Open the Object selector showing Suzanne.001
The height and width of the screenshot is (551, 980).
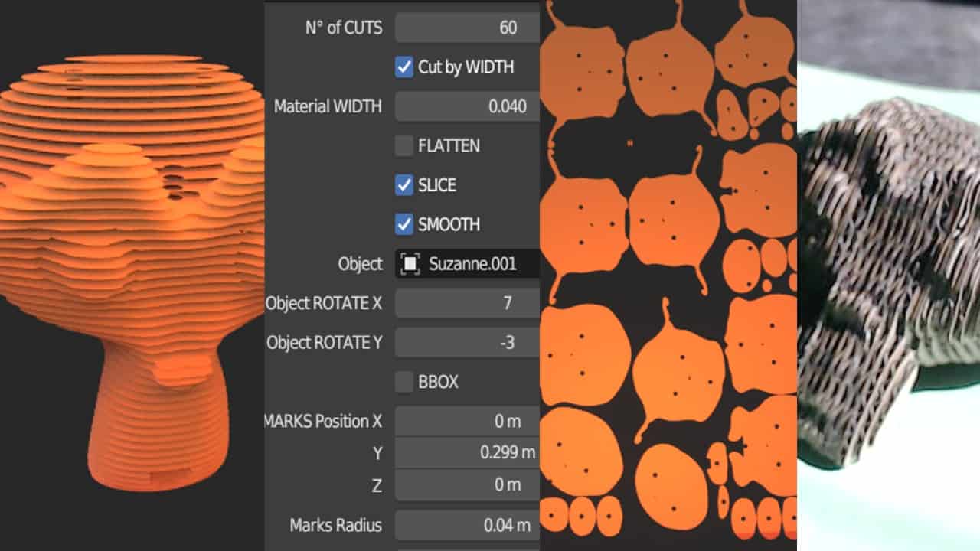[x=467, y=264]
